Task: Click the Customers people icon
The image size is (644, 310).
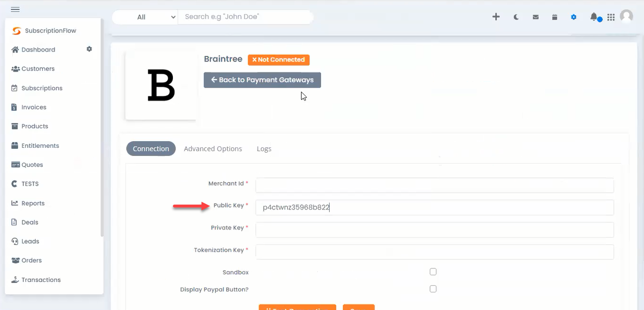Action: coord(15,69)
